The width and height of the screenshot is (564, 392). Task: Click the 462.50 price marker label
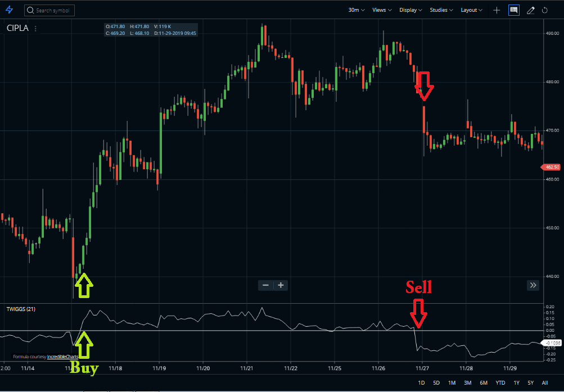(x=551, y=167)
